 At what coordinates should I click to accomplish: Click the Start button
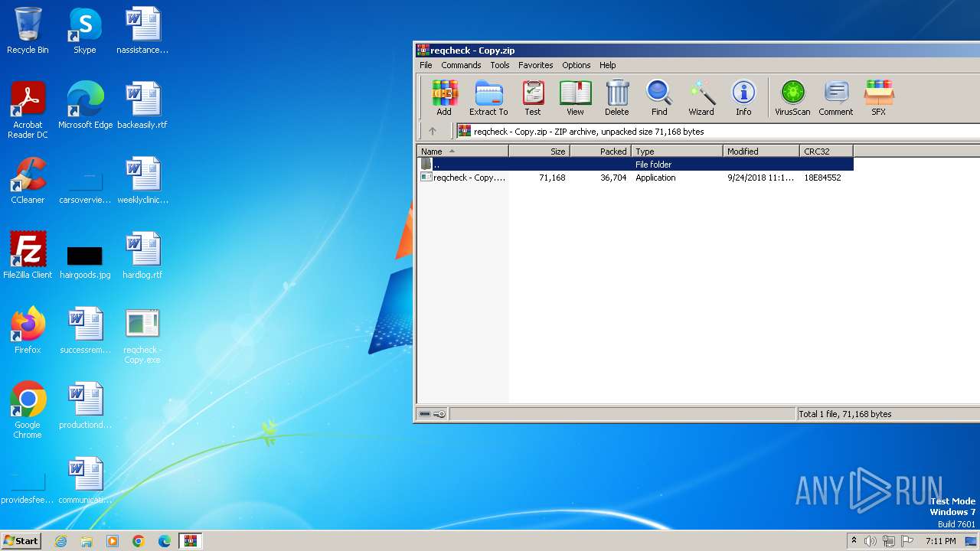tap(21, 541)
